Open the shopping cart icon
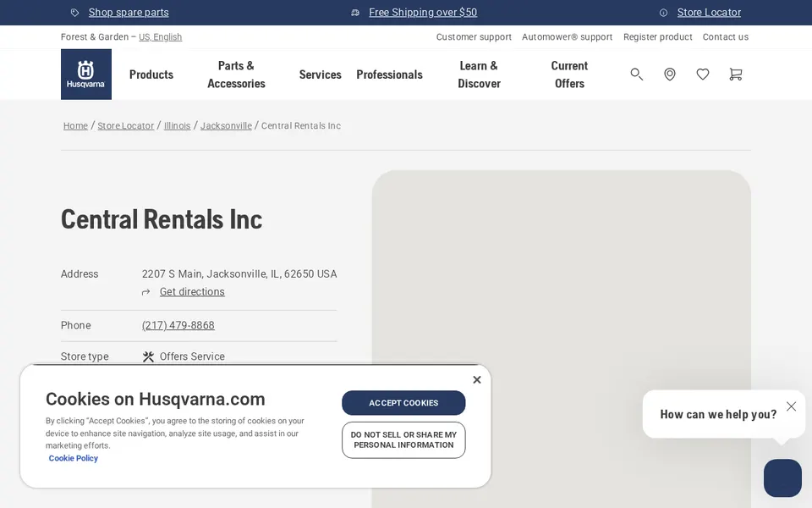The width and height of the screenshot is (812, 508). coord(735,75)
